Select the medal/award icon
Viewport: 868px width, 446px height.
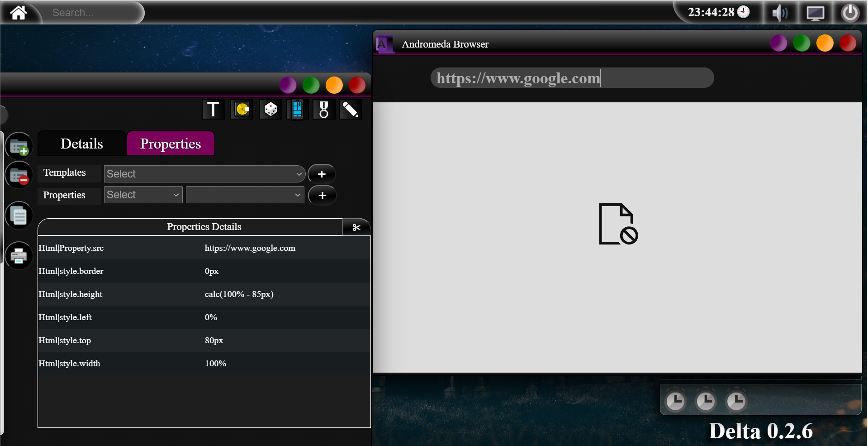[x=323, y=109]
